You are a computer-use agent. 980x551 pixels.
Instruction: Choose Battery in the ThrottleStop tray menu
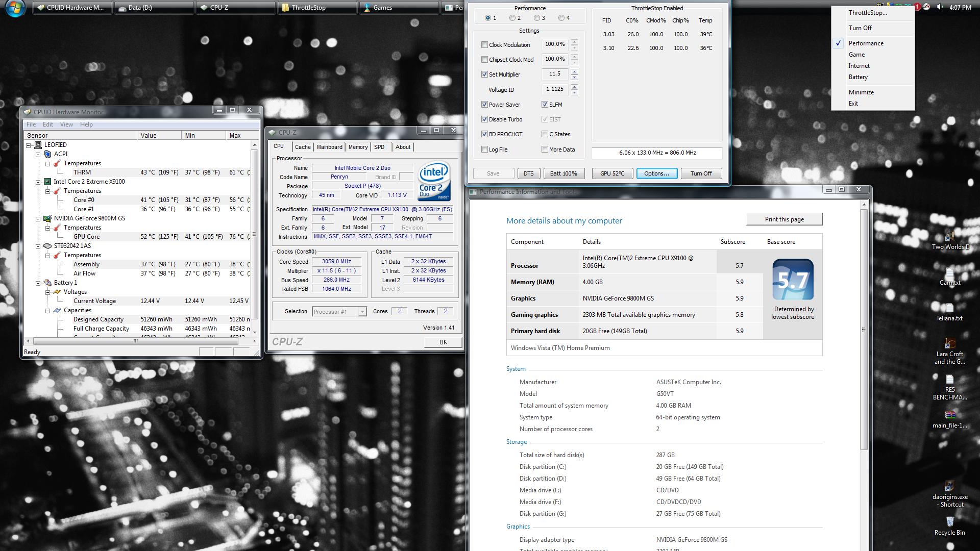[872, 77]
